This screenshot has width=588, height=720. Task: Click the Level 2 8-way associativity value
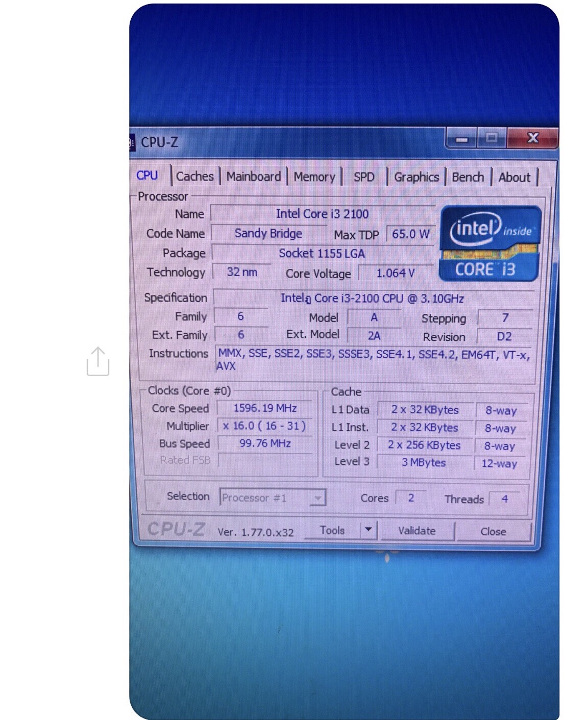tap(500, 446)
